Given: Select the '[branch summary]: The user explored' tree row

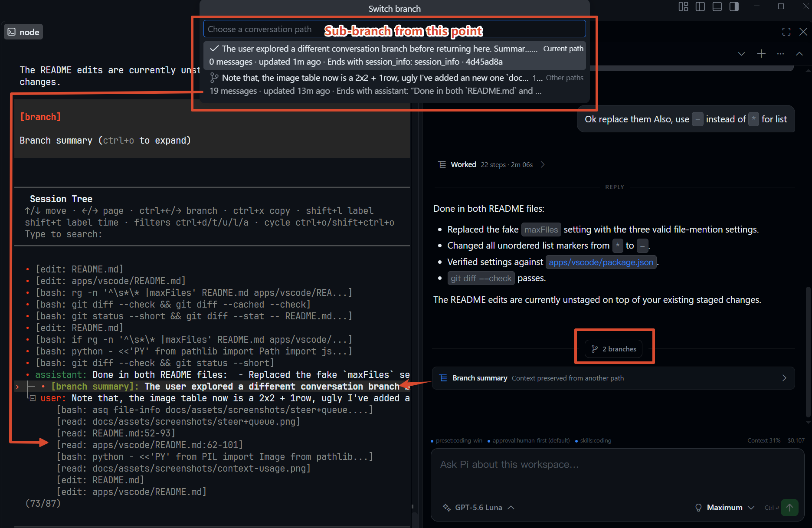Looking at the screenshot, I should (213, 387).
